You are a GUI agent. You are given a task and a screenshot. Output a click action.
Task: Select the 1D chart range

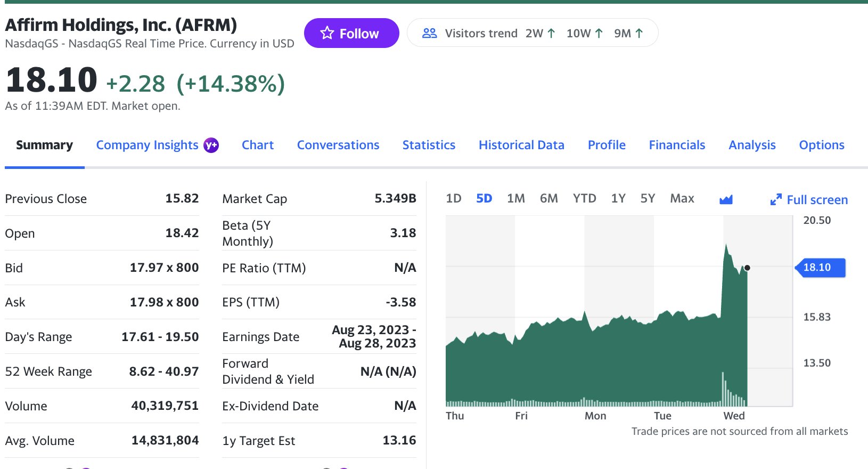tap(453, 199)
